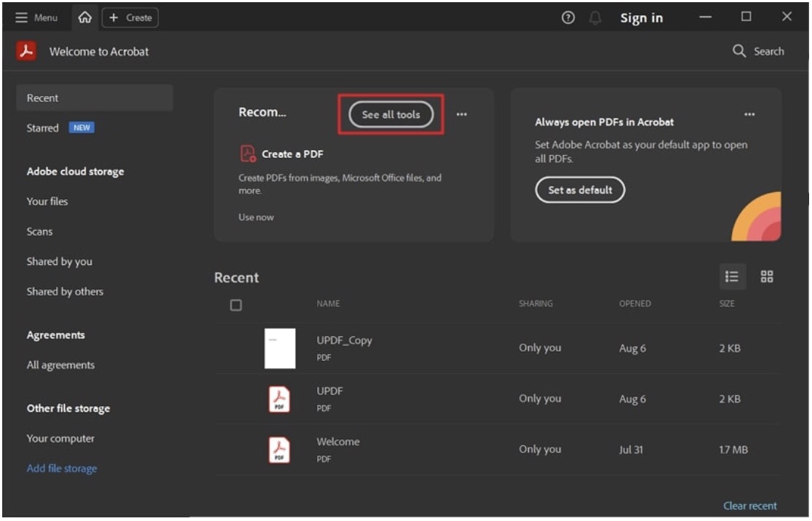Switch to list view icon
Screen dimensions: 812x521
[732, 277]
